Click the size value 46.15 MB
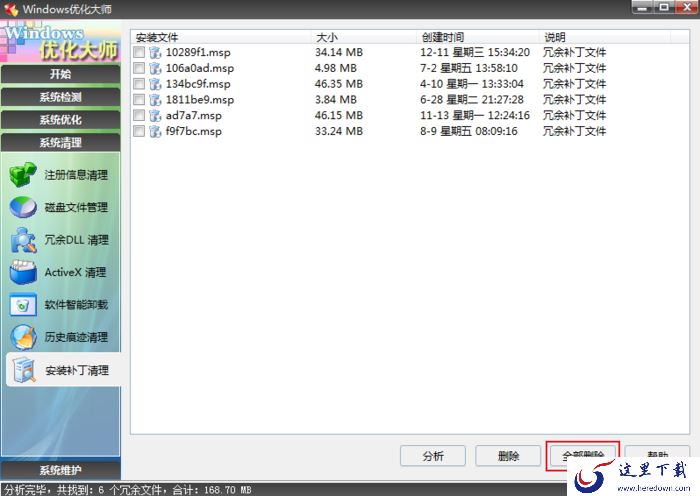The image size is (700, 496). [339, 116]
